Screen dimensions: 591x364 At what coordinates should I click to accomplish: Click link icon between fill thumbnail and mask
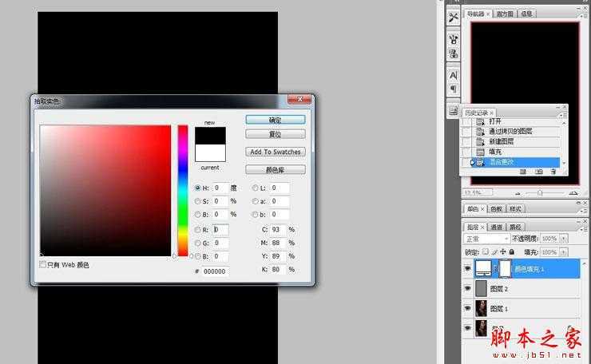pos(495,269)
